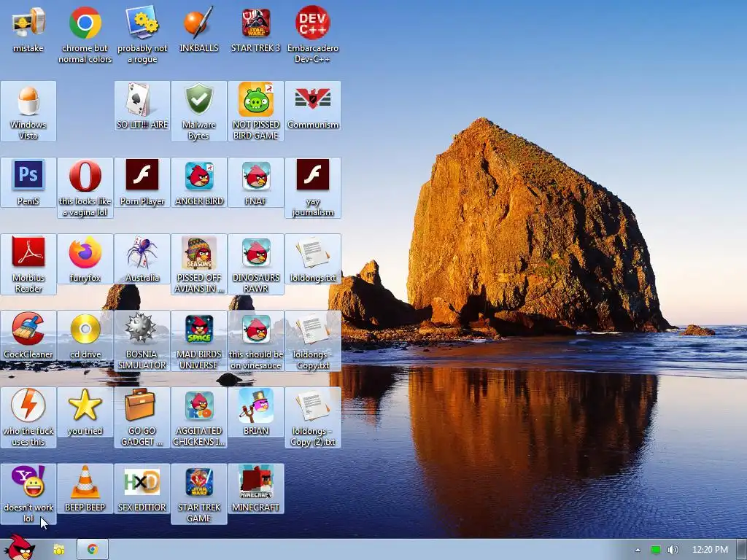The image size is (747, 560).
Task: Open 'chrome but normal colors' desktop shortcut
Action: point(85,23)
